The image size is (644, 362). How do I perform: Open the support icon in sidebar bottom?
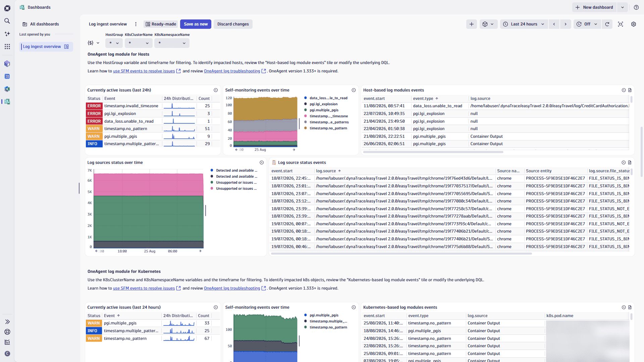click(x=7, y=332)
